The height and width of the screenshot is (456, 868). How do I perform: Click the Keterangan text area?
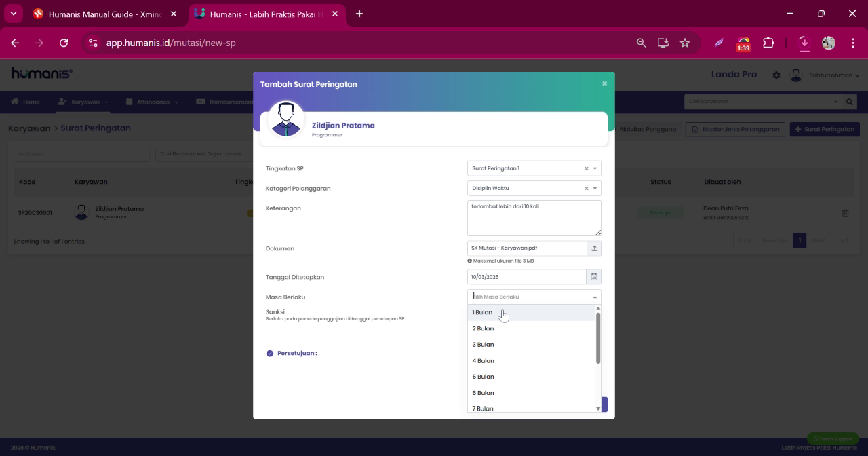click(534, 218)
